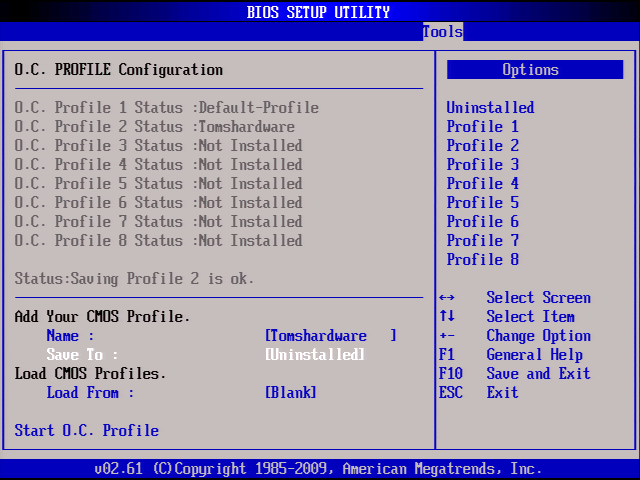Click the Add Your CMOS Profile heading

coord(102,317)
